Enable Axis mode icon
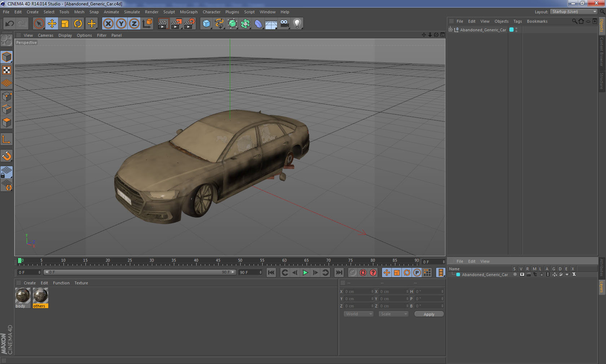The height and width of the screenshot is (364, 606). (7, 139)
